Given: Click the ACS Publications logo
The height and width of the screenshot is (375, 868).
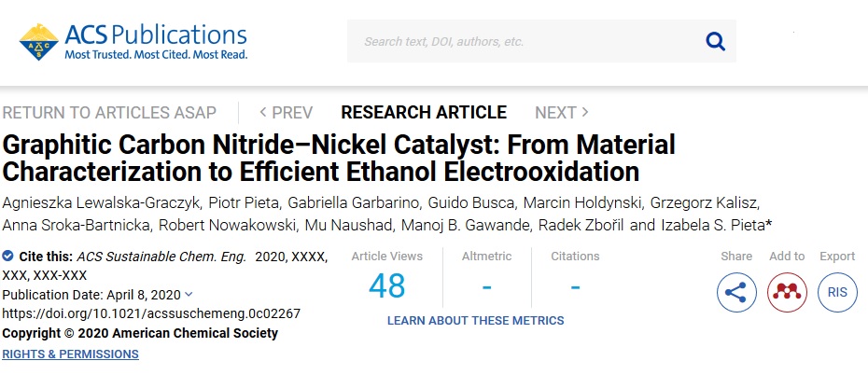Looking at the screenshot, I should pos(133,41).
